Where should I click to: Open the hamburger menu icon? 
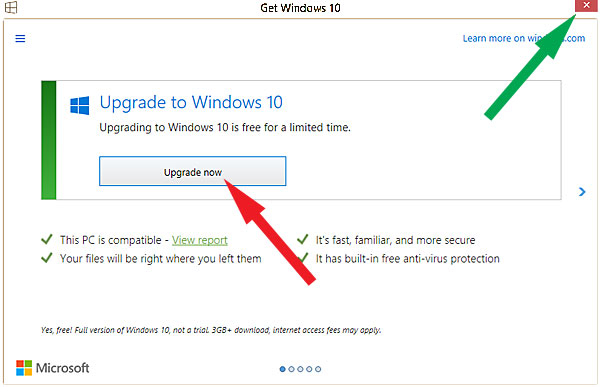20,38
